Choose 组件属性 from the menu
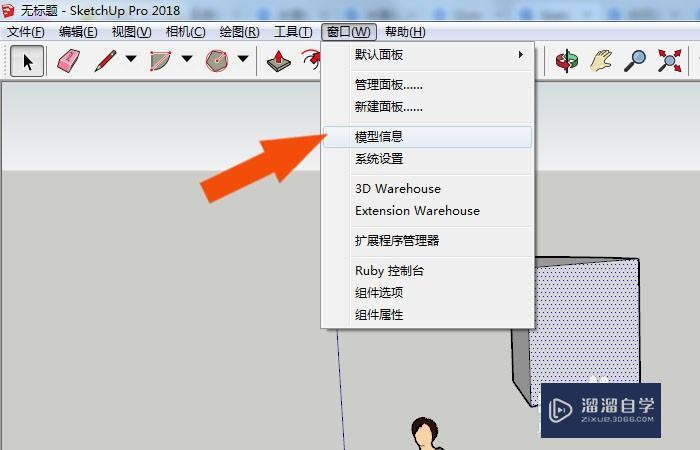The height and width of the screenshot is (450, 700). (429, 315)
